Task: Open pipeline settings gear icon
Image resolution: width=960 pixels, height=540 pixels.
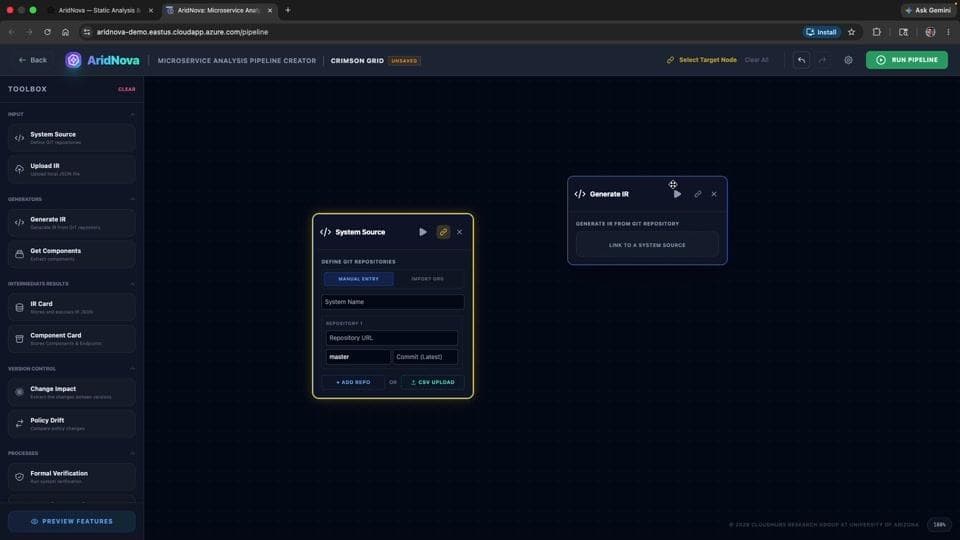Action: click(848, 60)
